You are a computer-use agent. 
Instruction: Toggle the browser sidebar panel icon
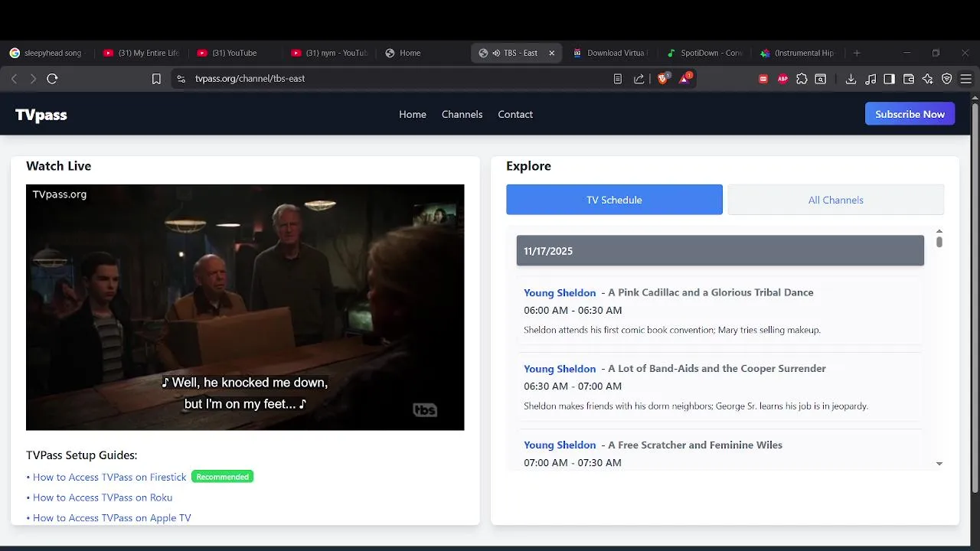(x=889, y=79)
